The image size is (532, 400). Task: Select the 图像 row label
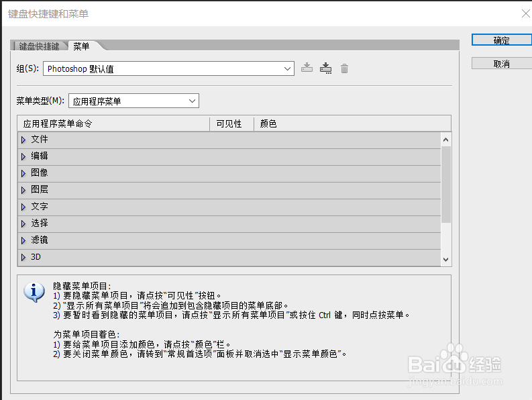pyautogui.click(x=40, y=173)
